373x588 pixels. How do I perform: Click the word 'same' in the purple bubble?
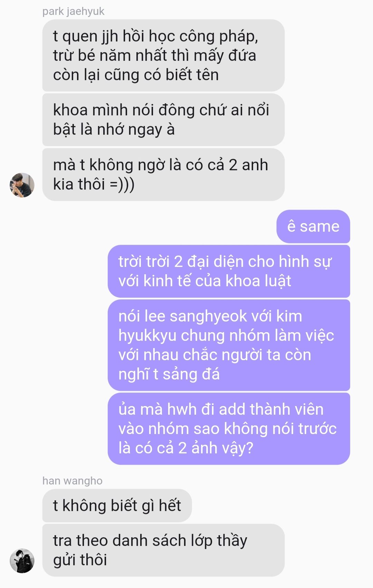[320, 226]
